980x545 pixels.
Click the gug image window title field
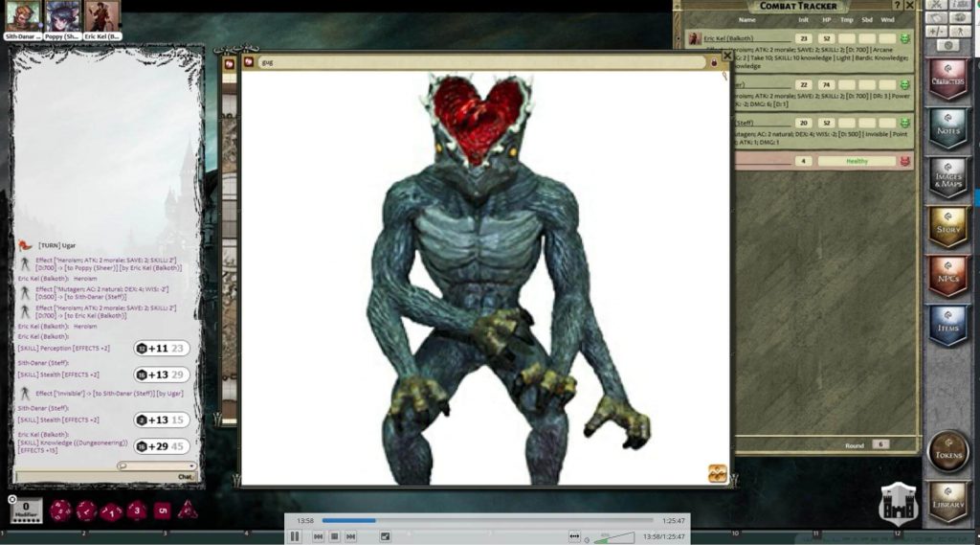481,62
